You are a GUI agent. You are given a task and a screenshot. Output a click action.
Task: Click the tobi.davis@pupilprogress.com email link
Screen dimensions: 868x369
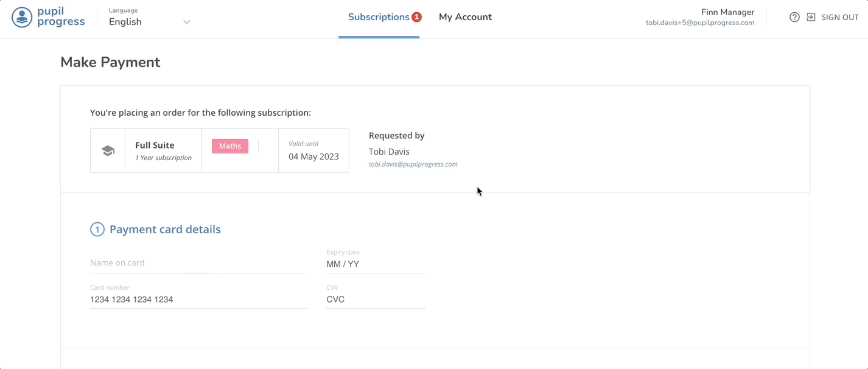pyautogui.click(x=413, y=164)
